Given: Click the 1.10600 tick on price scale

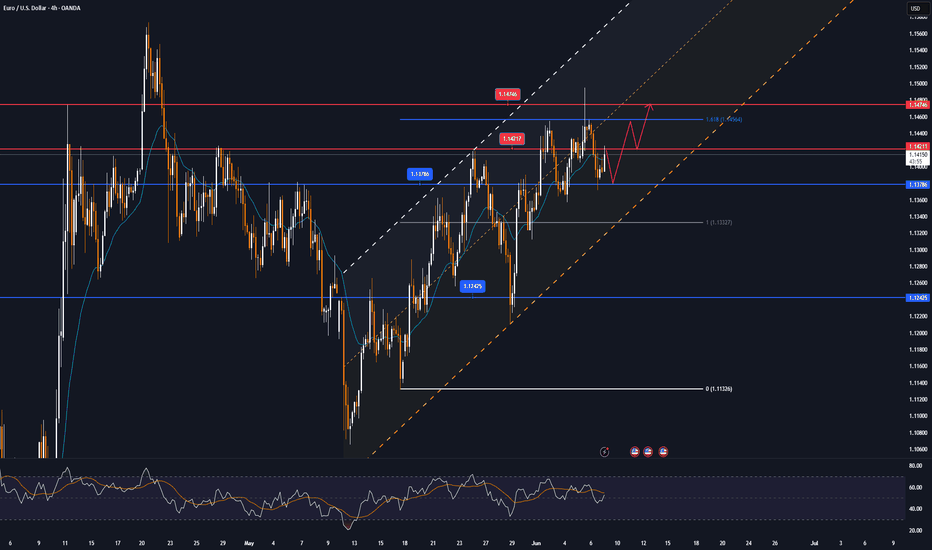Looking at the screenshot, I should [918, 450].
